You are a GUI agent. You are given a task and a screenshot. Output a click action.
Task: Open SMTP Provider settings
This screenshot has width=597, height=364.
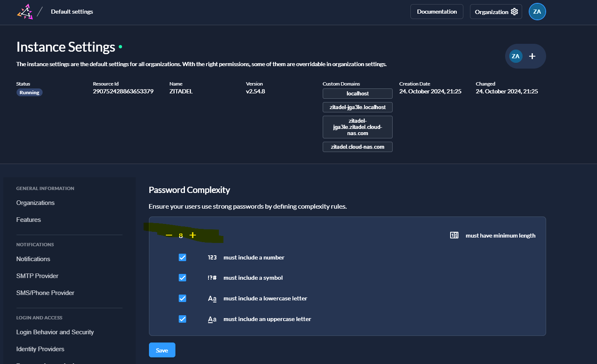click(37, 276)
